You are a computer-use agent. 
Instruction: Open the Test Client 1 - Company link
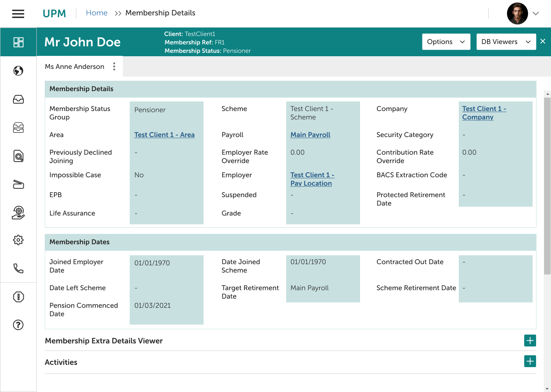coord(484,113)
